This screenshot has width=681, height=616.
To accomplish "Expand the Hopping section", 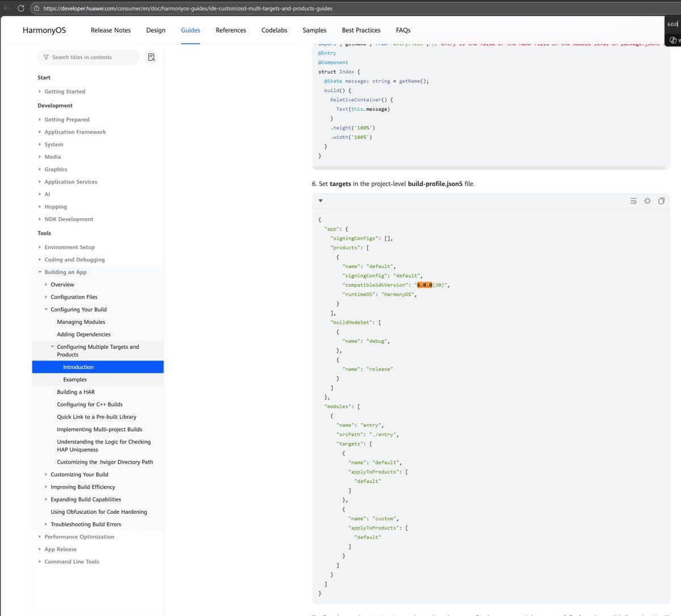I will pyautogui.click(x=56, y=207).
